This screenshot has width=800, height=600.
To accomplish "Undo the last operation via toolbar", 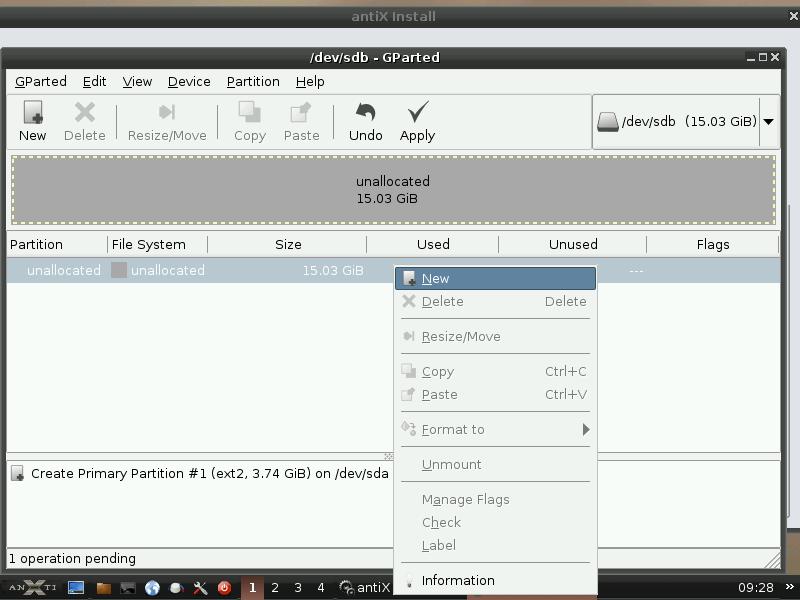I will pyautogui.click(x=366, y=121).
